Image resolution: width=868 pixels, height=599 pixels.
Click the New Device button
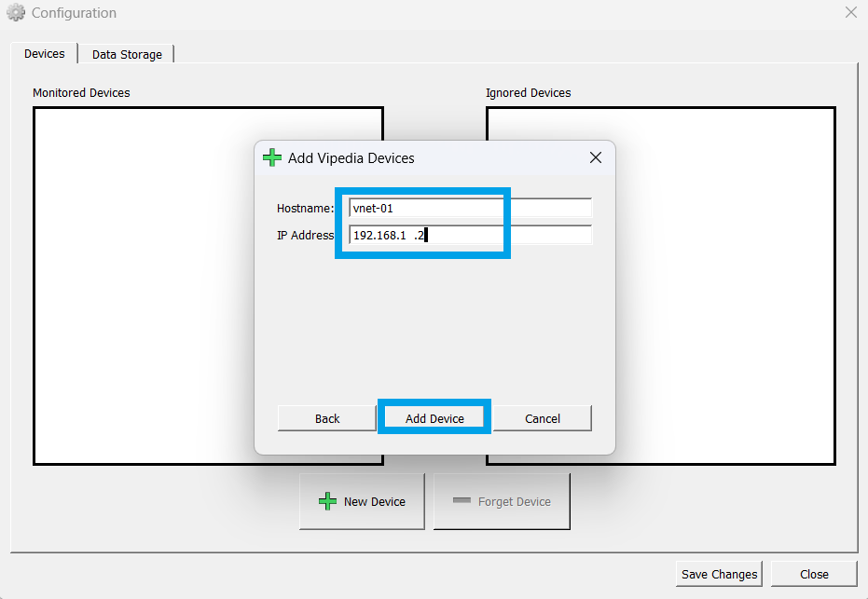pos(362,501)
